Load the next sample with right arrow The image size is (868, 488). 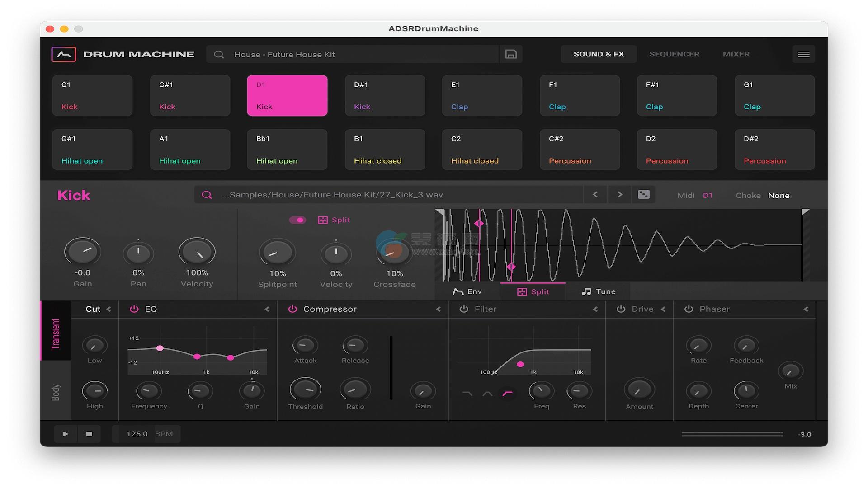pyautogui.click(x=619, y=195)
